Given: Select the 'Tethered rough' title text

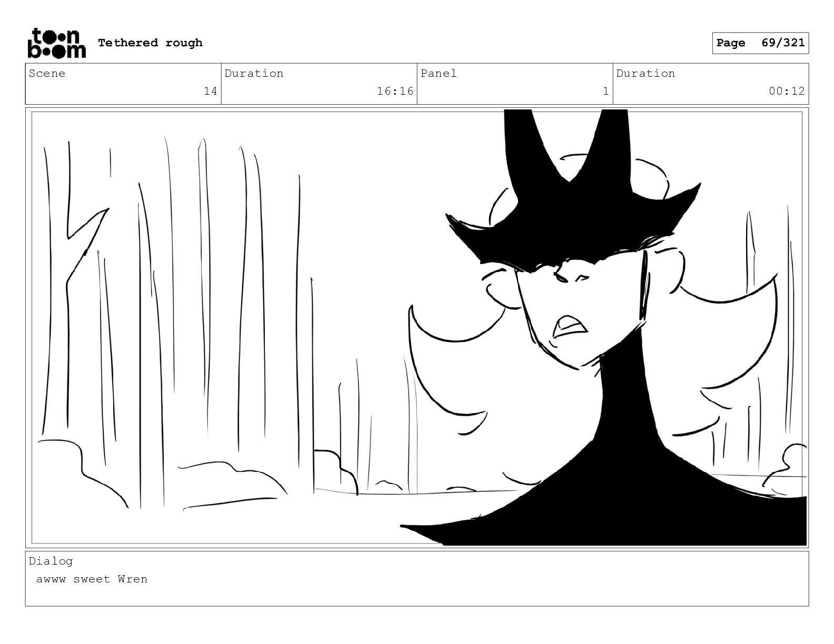Looking at the screenshot, I should [x=150, y=43].
